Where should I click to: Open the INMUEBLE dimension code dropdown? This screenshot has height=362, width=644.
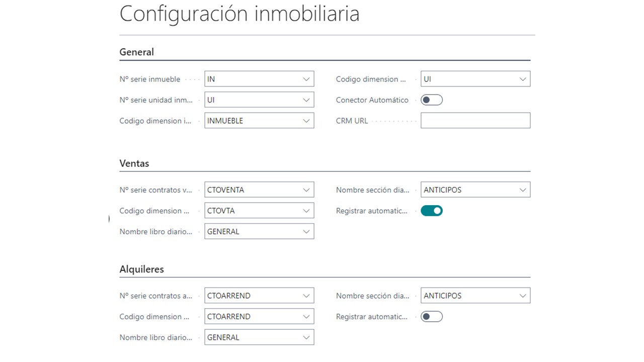[x=306, y=121]
